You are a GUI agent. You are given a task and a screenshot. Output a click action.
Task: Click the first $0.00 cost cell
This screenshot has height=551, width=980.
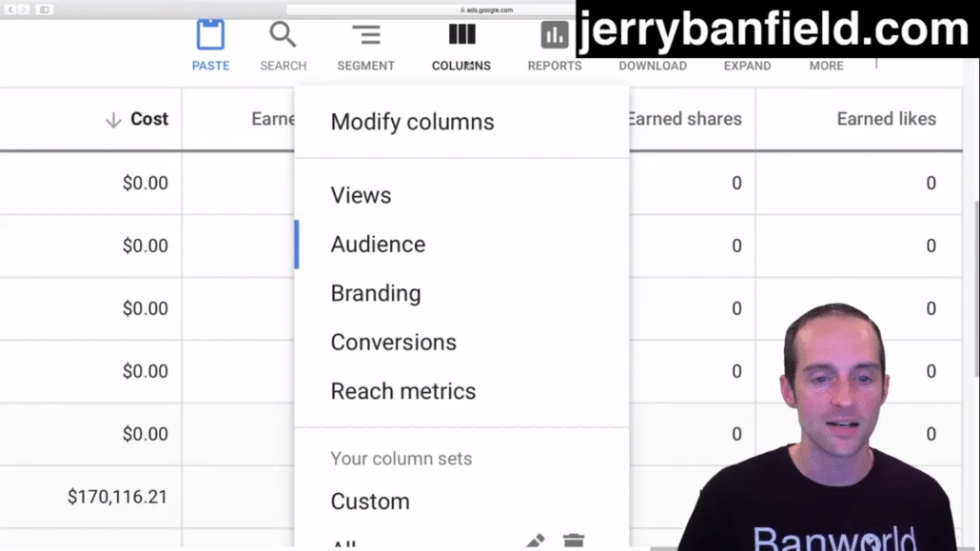click(145, 184)
